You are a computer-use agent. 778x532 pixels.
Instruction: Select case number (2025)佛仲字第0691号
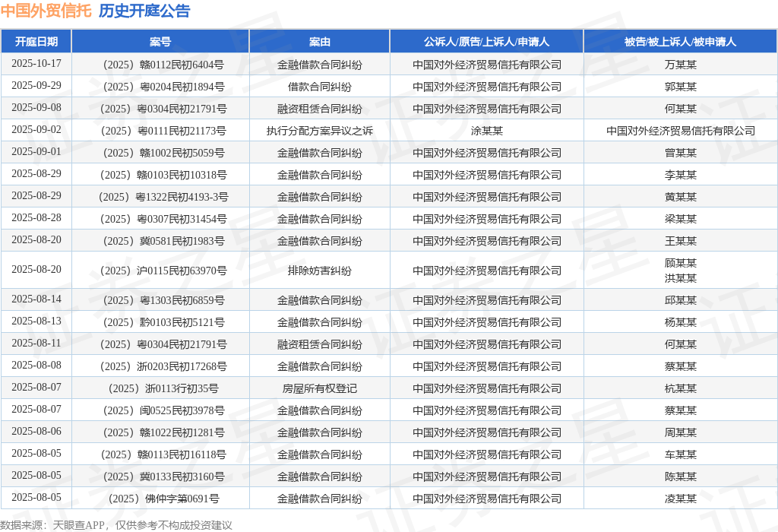click(x=163, y=499)
